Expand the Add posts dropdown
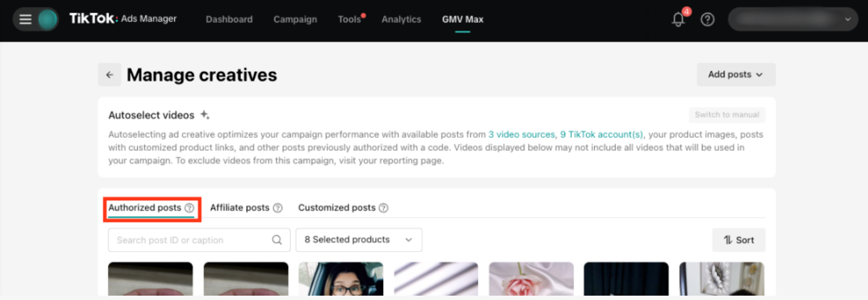The height and width of the screenshot is (300, 868). pos(736,75)
